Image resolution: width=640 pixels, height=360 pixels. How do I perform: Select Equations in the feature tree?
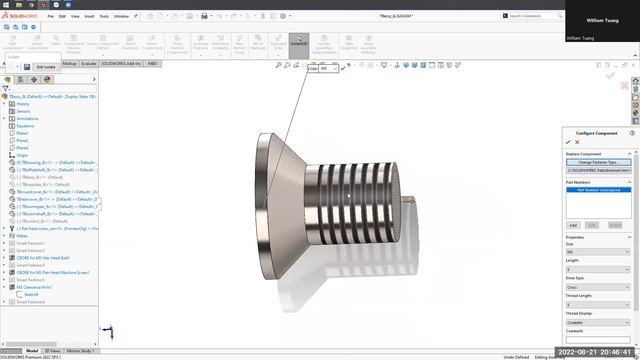(x=25, y=126)
